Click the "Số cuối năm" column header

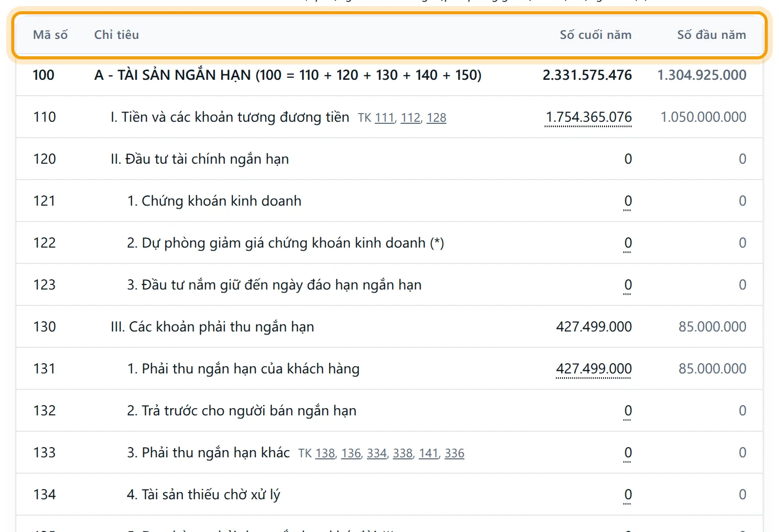coord(596,35)
